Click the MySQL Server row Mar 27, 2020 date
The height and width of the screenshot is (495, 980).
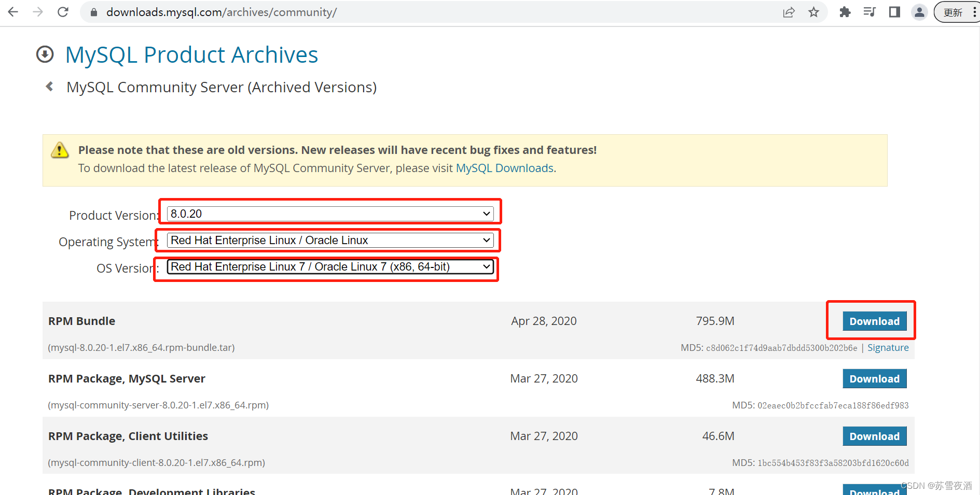pyautogui.click(x=544, y=378)
